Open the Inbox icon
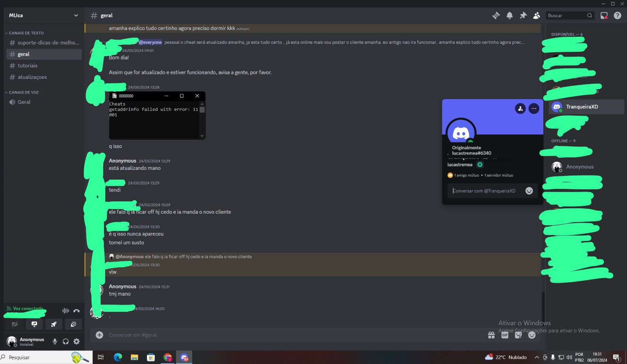The height and width of the screenshot is (364, 627). tap(604, 15)
